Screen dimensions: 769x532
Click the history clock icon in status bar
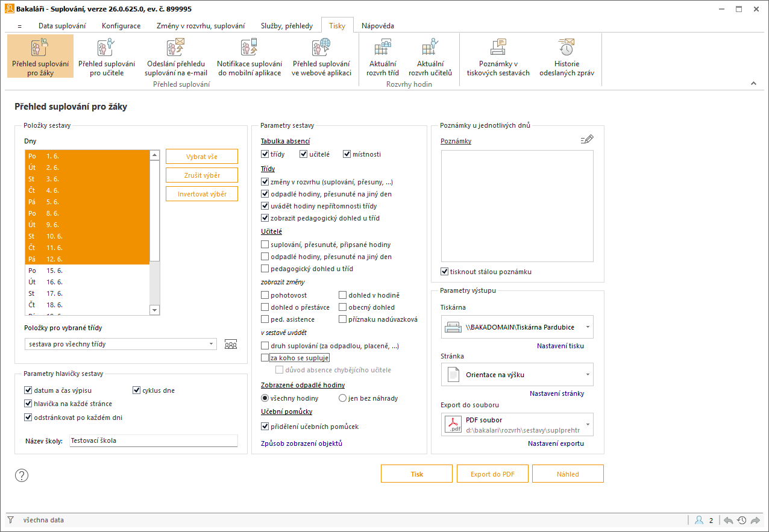point(742,520)
